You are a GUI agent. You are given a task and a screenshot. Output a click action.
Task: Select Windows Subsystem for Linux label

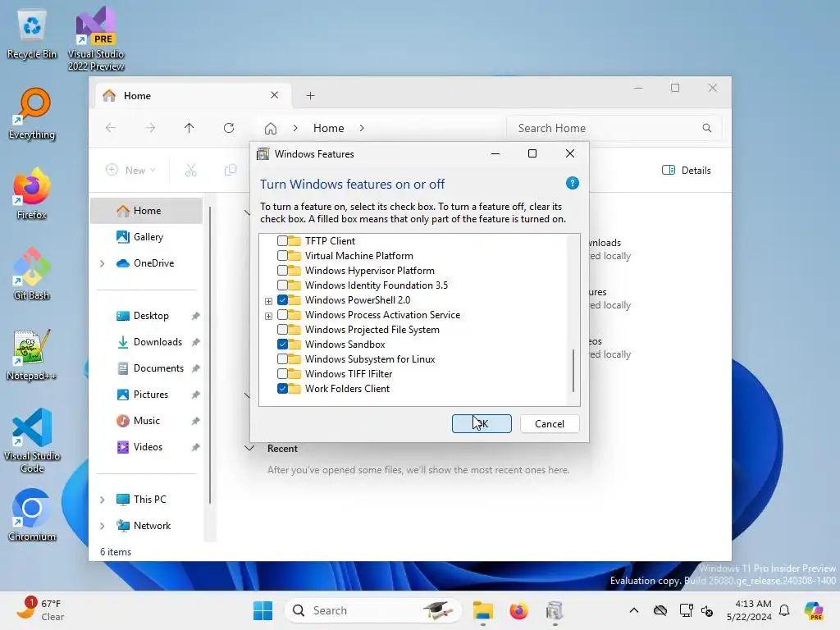370,359
